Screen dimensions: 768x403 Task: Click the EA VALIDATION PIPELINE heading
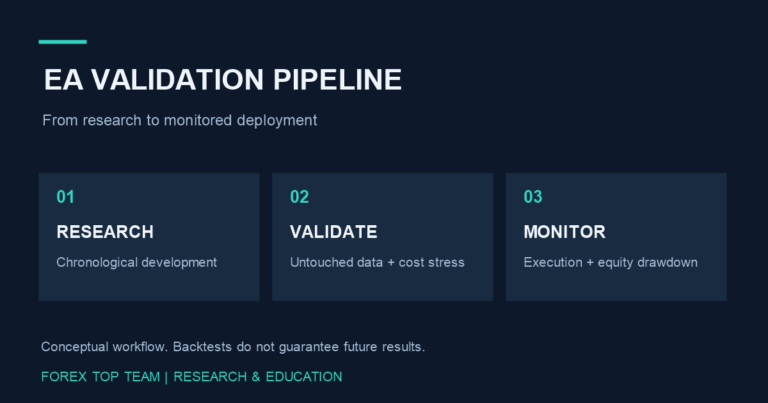[223, 79]
